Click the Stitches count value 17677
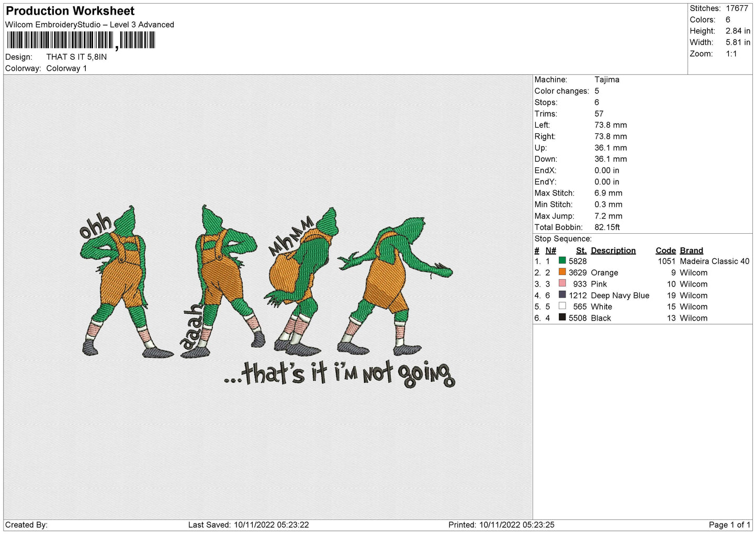756x534 pixels. tap(737, 8)
